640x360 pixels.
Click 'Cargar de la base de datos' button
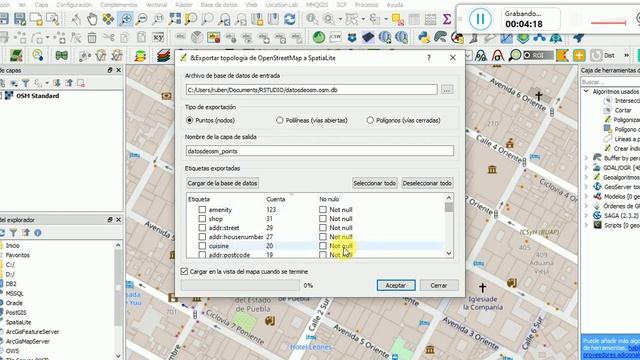tap(222, 183)
